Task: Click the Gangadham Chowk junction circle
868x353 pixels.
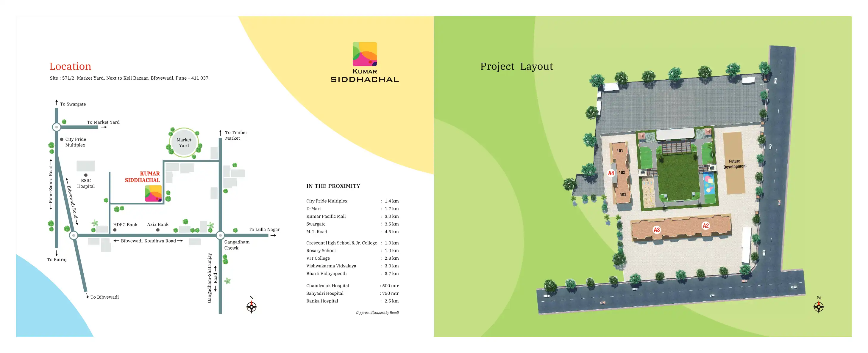Action: [x=220, y=235]
